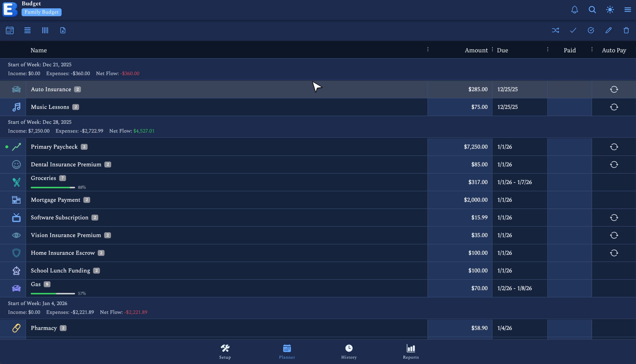Click the pencil edit icon
Viewport: 636px width, 364px height.
pyautogui.click(x=609, y=31)
